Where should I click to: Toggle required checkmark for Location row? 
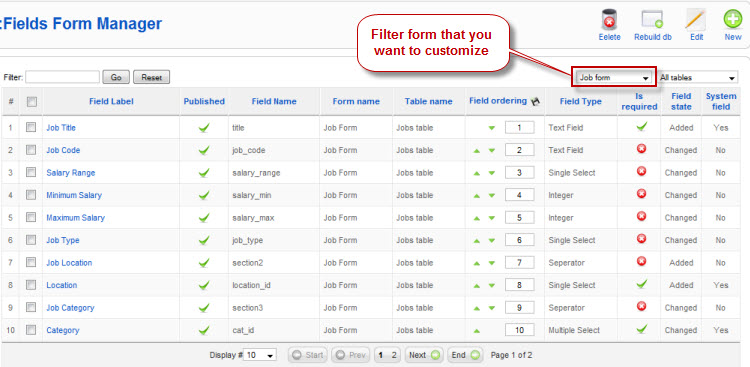(x=642, y=284)
